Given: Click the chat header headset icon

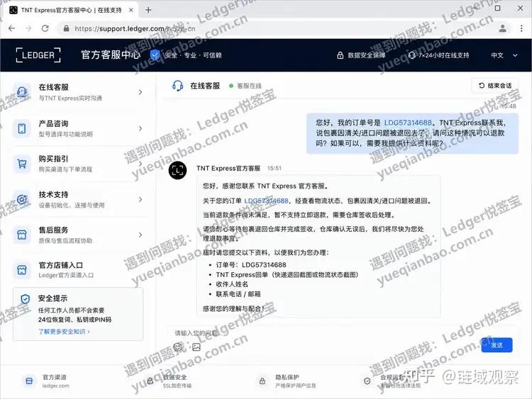Looking at the screenshot, I should coord(177,86).
